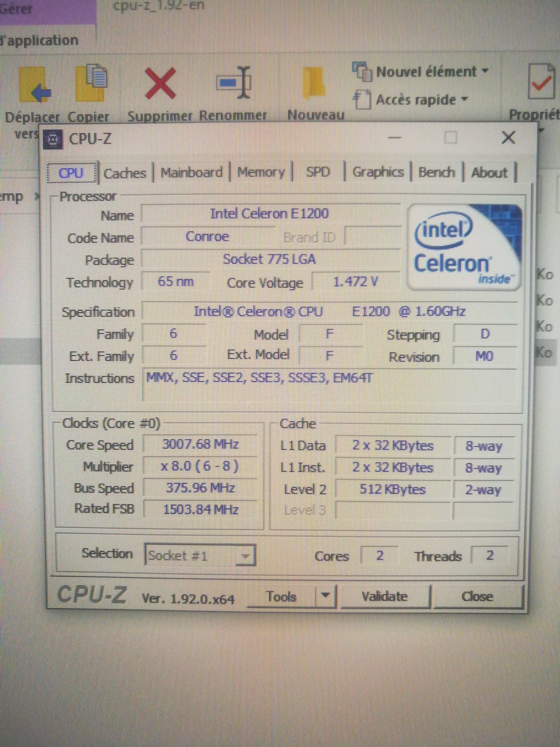The width and height of the screenshot is (560, 747).
Task: Click the CPU-Z title bar app icon
Action: pyautogui.click(x=53, y=139)
